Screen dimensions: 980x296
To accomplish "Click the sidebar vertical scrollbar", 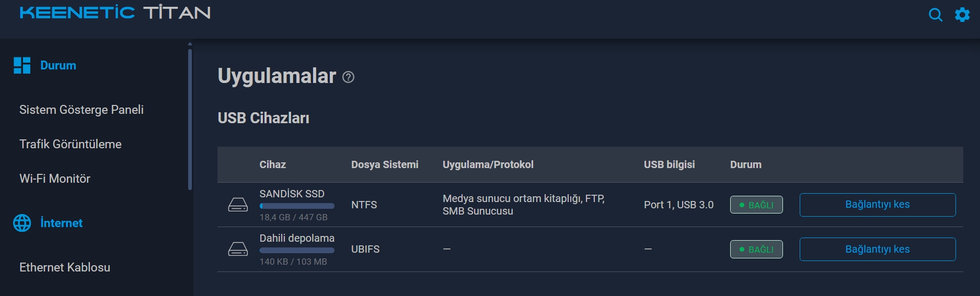I will point(190,119).
